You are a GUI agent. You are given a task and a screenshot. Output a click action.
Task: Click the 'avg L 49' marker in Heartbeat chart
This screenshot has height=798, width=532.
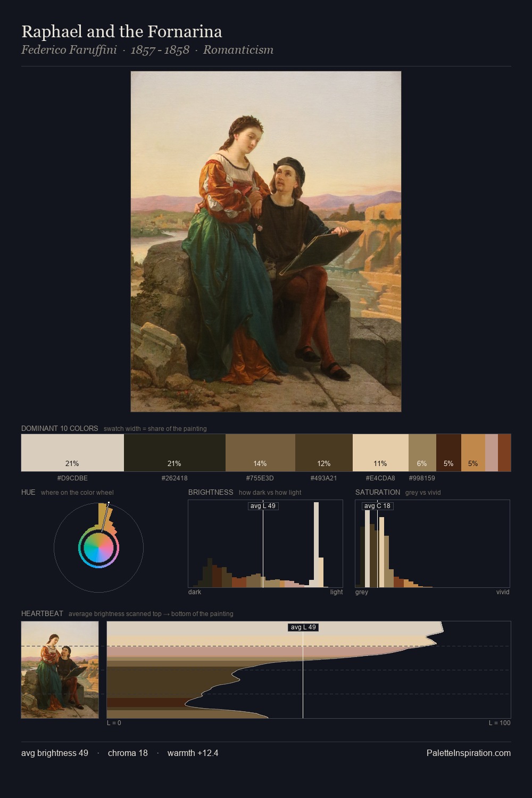coord(303,627)
